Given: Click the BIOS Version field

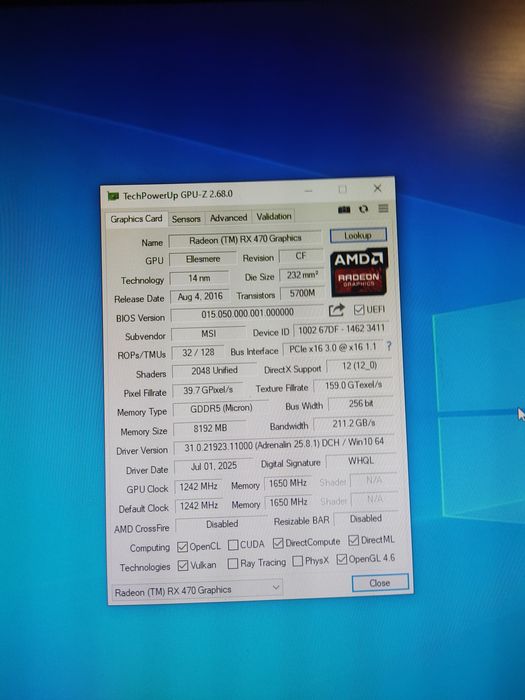Looking at the screenshot, I should point(247,313).
